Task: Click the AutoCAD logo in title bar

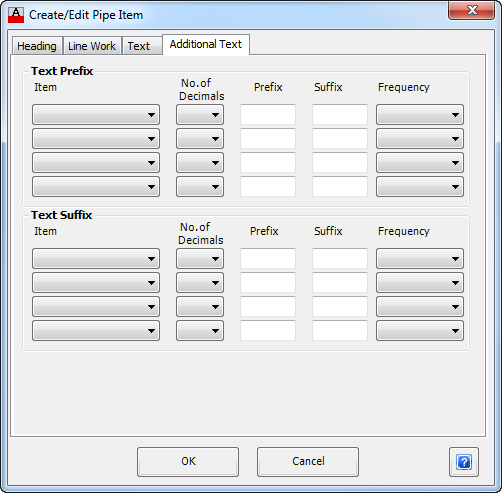Action: coord(16,15)
